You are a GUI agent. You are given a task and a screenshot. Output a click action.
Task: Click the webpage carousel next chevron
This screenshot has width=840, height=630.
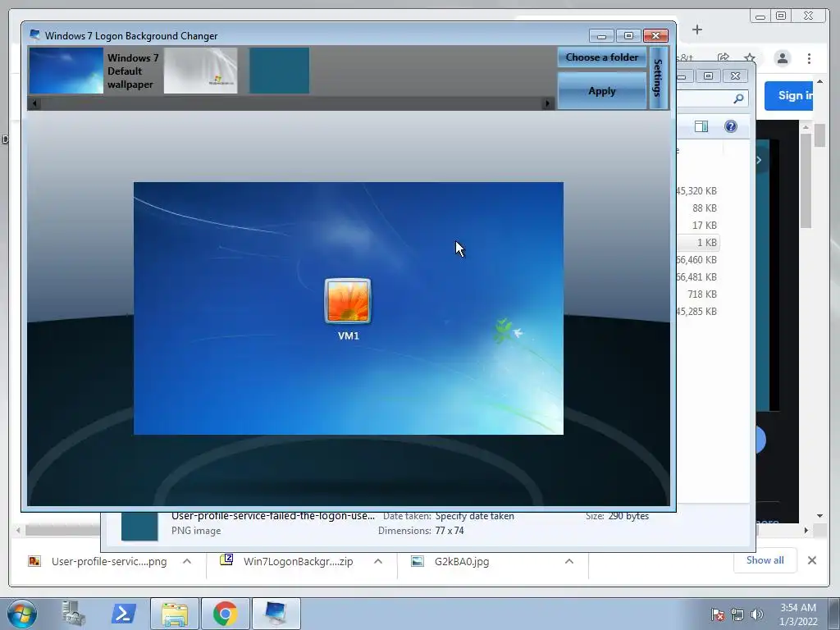click(x=759, y=160)
